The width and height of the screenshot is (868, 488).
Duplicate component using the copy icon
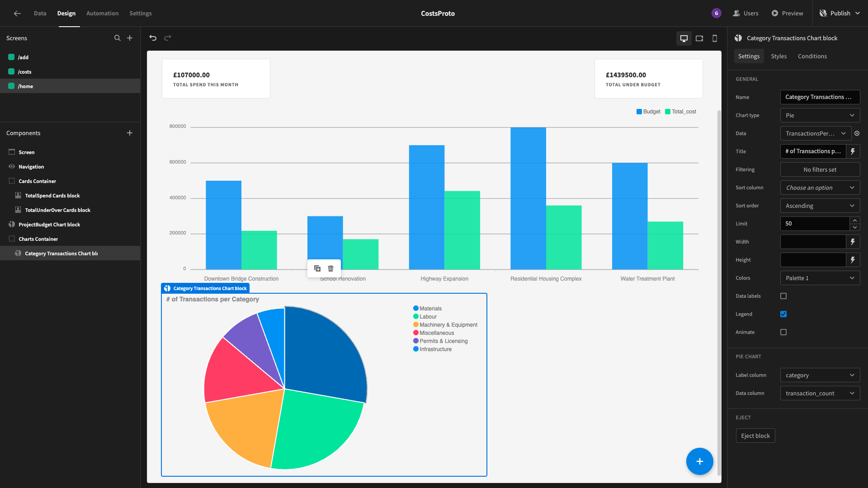tap(317, 268)
